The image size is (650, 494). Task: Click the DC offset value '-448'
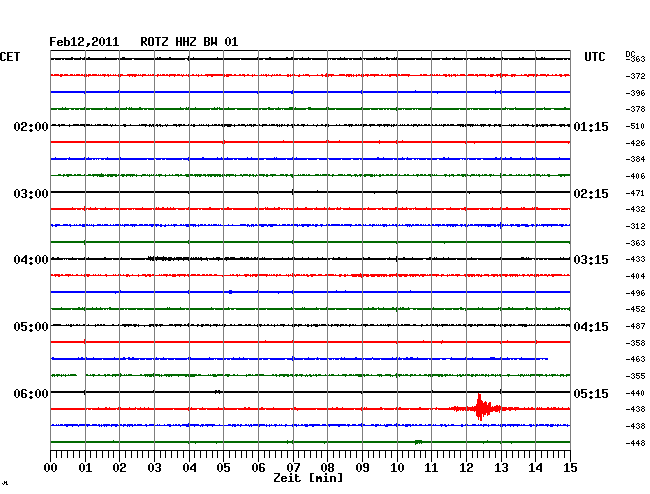click(635, 443)
